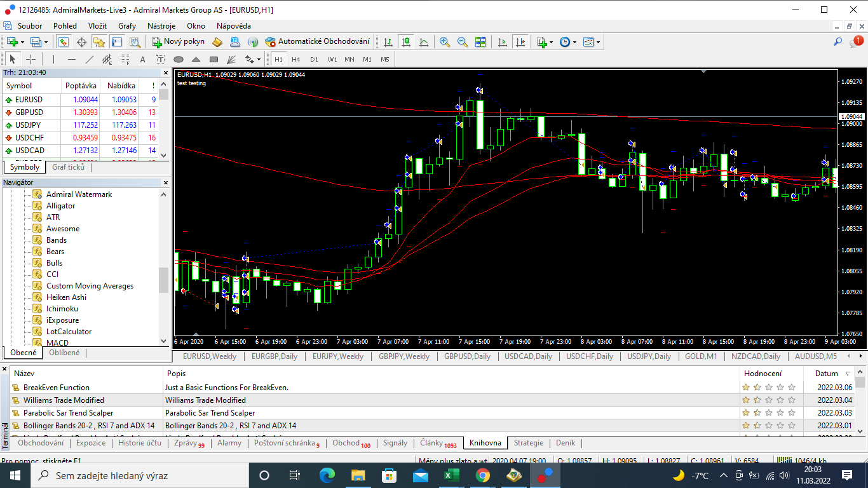The height and width of the screenshot is (488, 868).
Task: Toggle chart shift from right edge
Action: pos(520,42)
